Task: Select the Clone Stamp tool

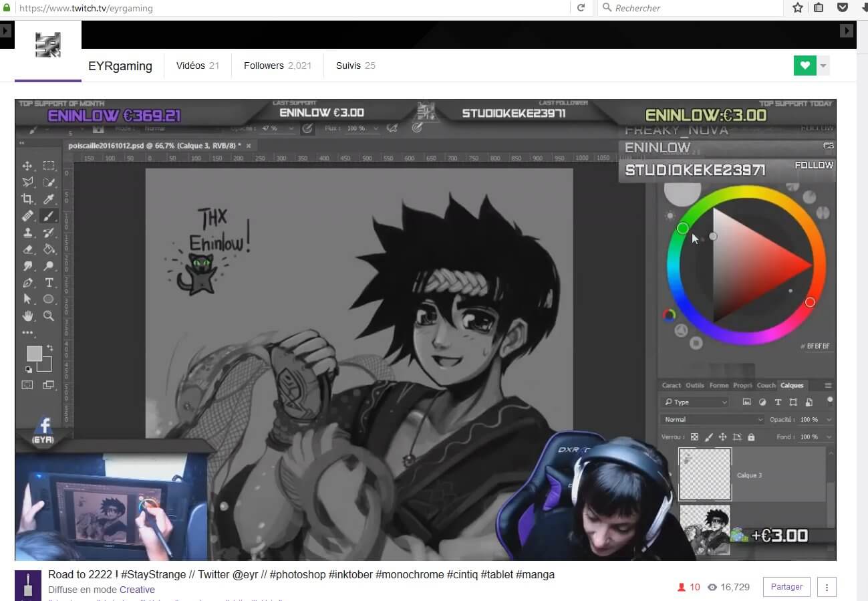Action: [27, 233]
